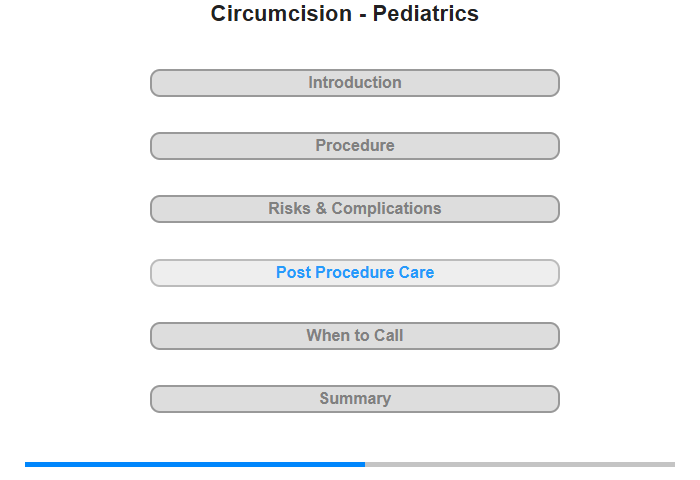
Task: Select the blue Post Procedure Care link
Action: pyautogui.click(x=355, y=273)
